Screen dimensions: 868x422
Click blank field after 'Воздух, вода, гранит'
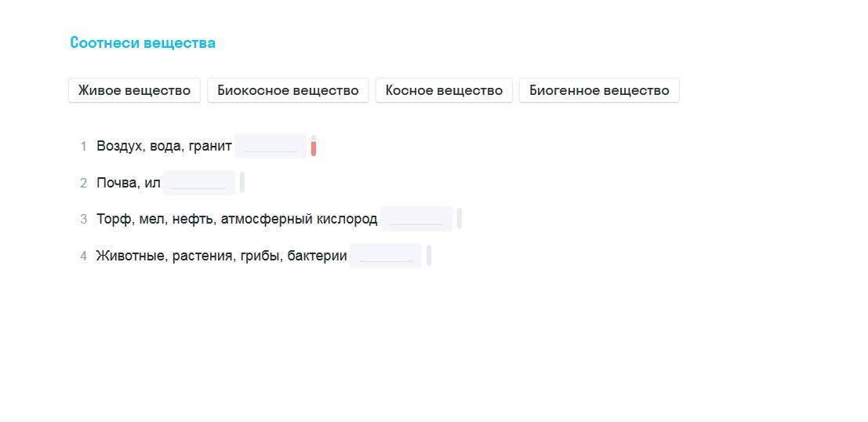point(271,146)
